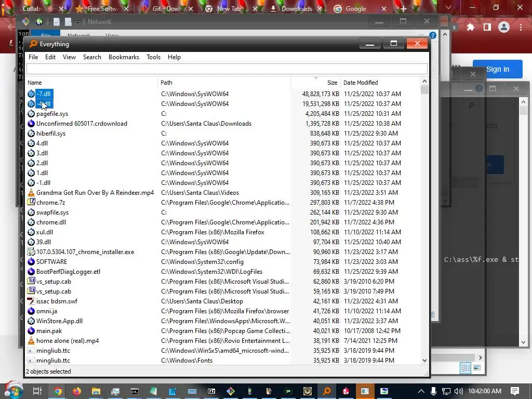Open Chrome extensions puzzle icon

pos(471,27)
